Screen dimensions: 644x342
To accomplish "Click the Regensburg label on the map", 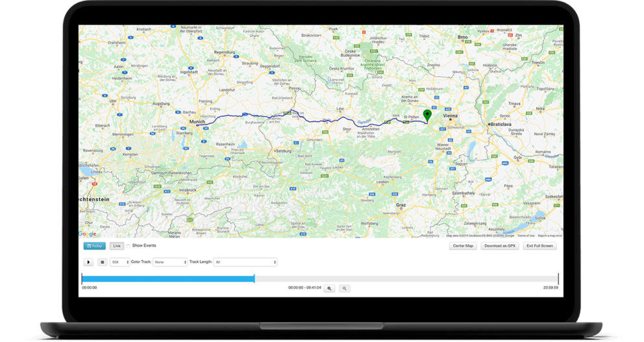I will click(225, 53).
